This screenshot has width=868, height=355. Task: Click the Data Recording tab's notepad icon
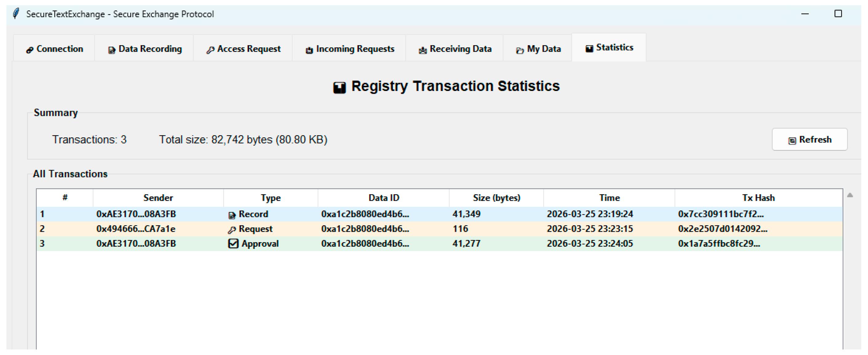tap(111, 50)
